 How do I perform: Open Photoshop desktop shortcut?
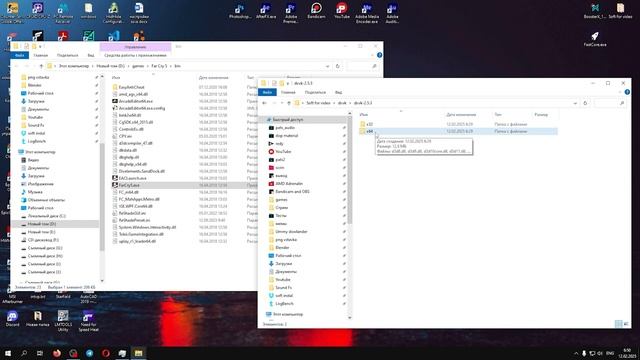click(240, 11)
